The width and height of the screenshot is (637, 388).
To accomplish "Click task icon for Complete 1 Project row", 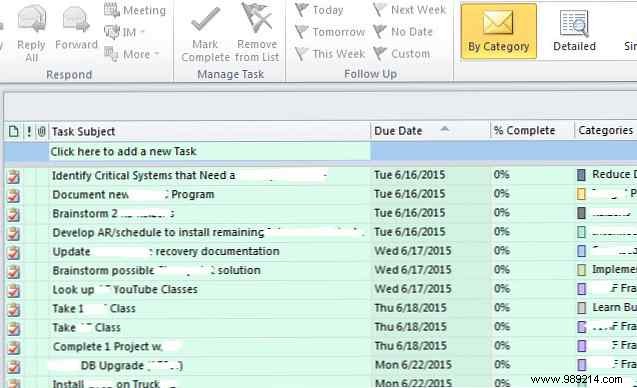I will point(14,348).
